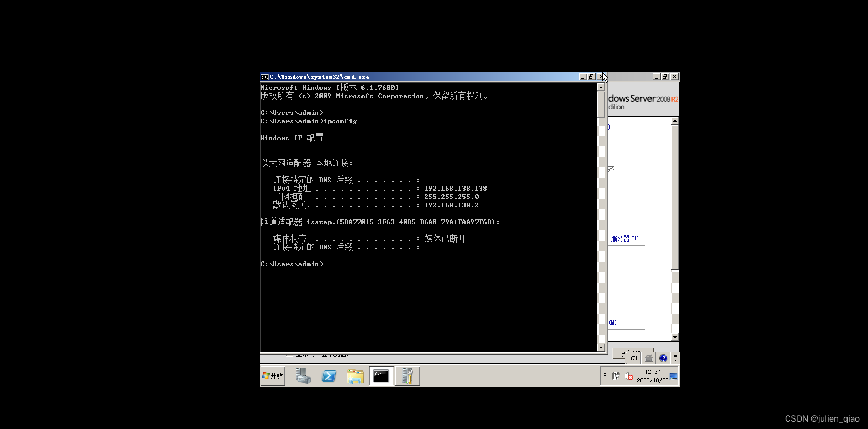Switch to the server configuration tool taskbar button
This screenshot has width=868, height=429.
[408, 376]
